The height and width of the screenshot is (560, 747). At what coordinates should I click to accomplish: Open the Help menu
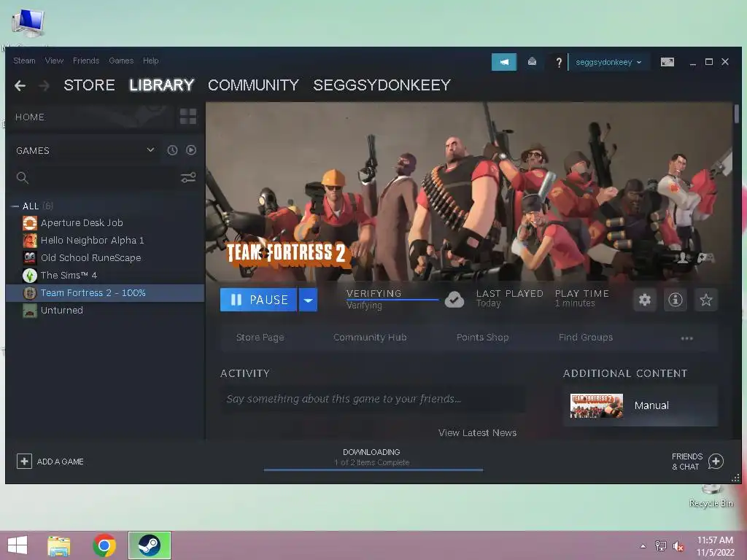(150, 61)
